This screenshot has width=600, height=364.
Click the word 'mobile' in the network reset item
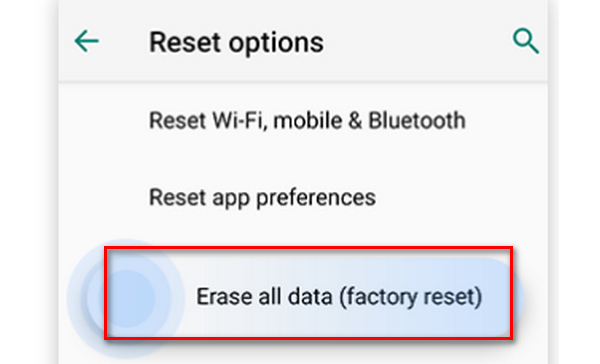308,121
